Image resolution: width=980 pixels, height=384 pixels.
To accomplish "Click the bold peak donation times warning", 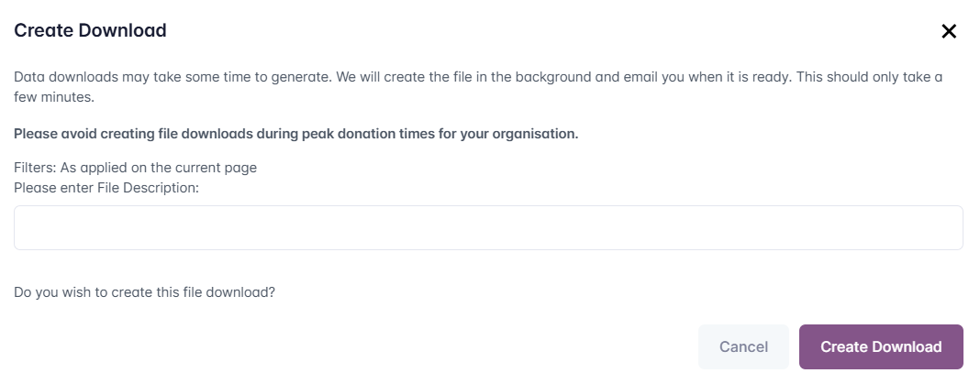I will click(295, 134).
